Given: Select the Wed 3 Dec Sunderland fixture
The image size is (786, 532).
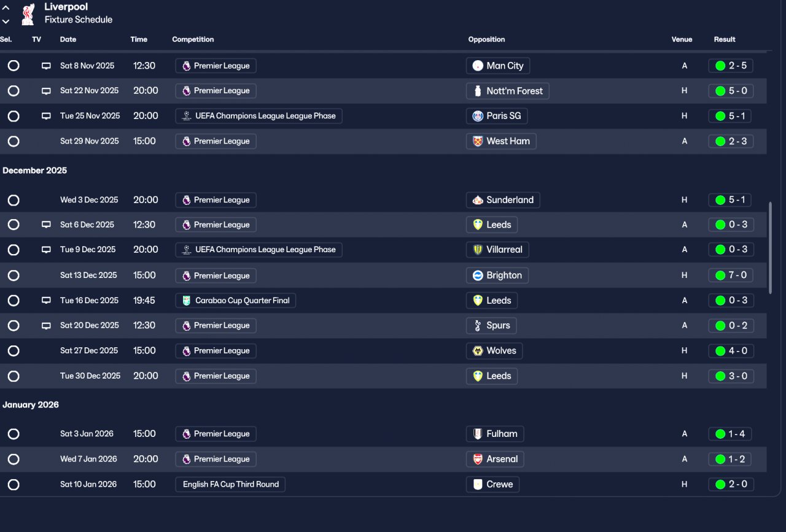Looking at the screenshot, I should click(14, 200).
